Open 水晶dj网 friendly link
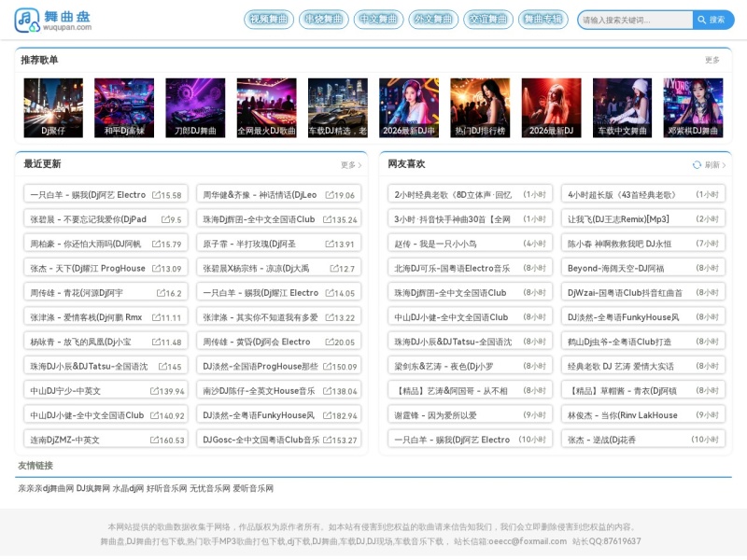The height and width of the screenshot is (560, 747). click(128, 488)
